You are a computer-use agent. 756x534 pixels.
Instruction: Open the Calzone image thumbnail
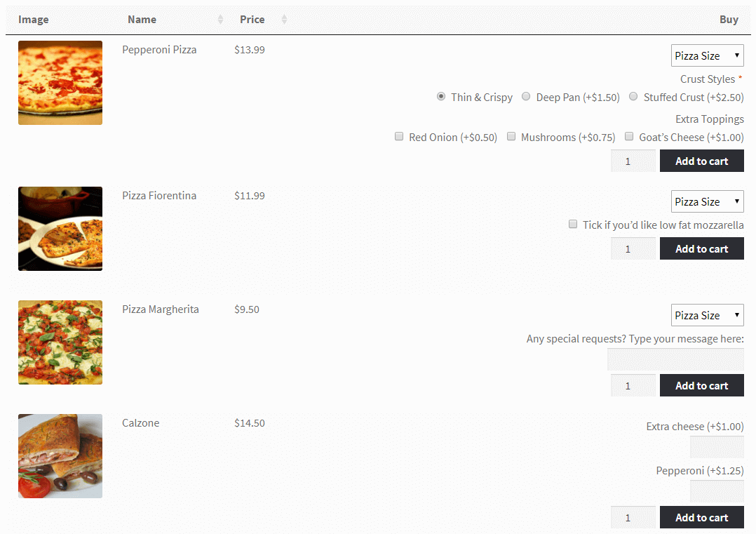60,455
